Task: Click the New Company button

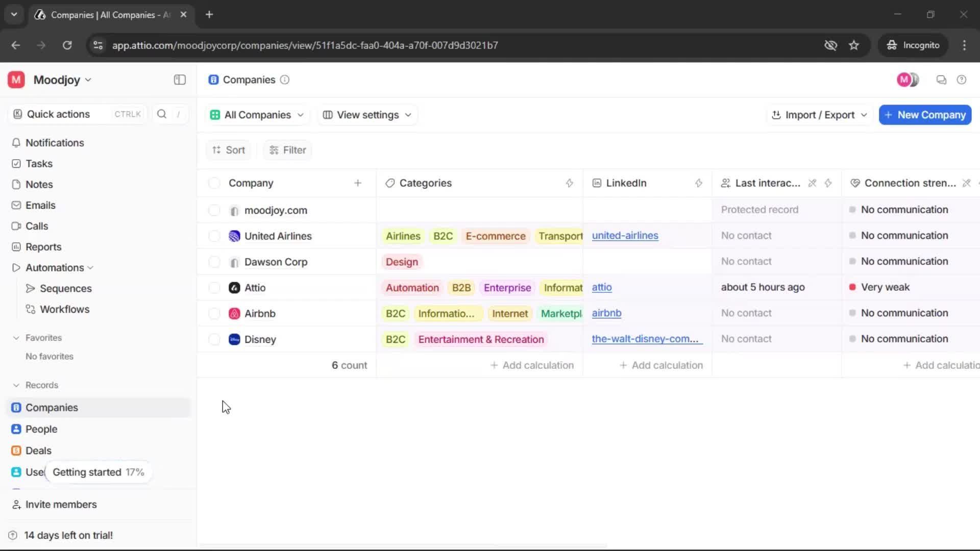Action: [925, 115]
